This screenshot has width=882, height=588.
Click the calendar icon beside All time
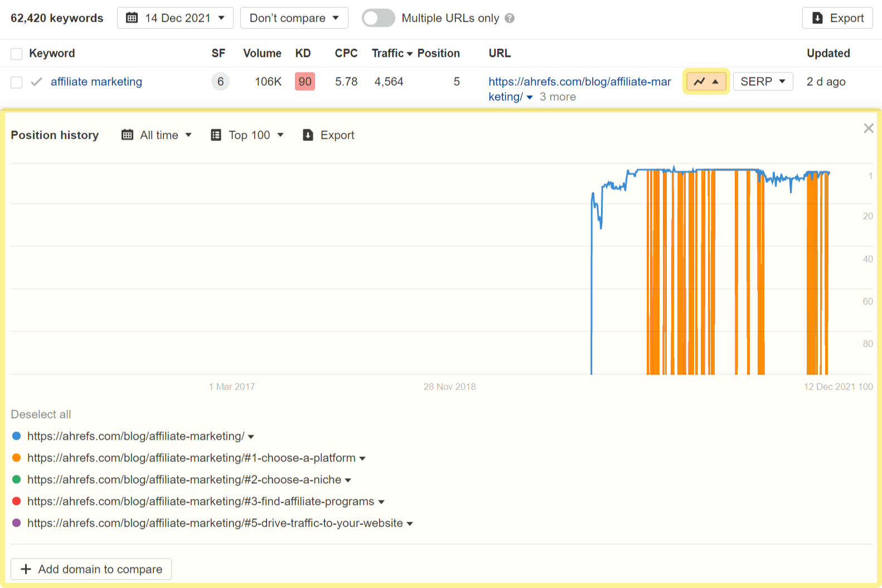(128, 135)
